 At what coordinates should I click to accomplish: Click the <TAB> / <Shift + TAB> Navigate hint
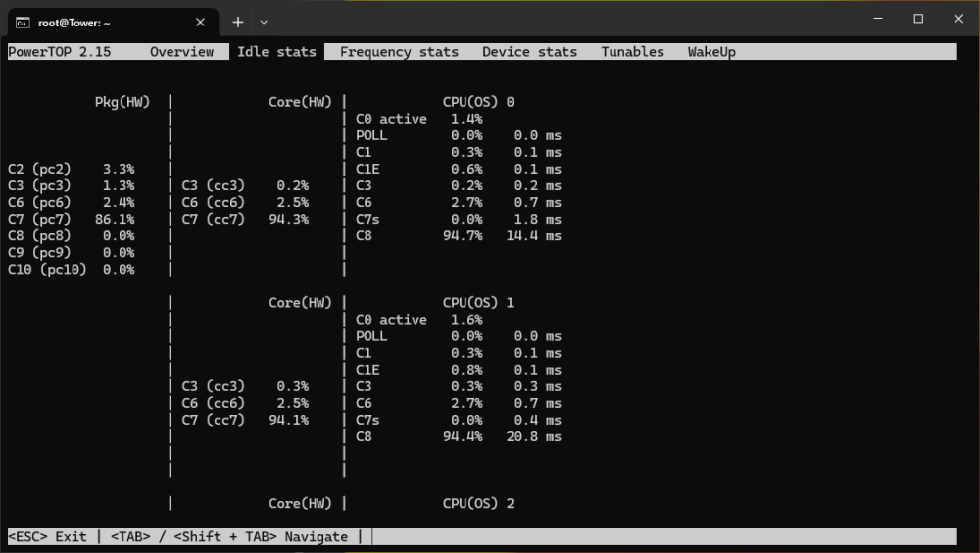coord(228,536)
